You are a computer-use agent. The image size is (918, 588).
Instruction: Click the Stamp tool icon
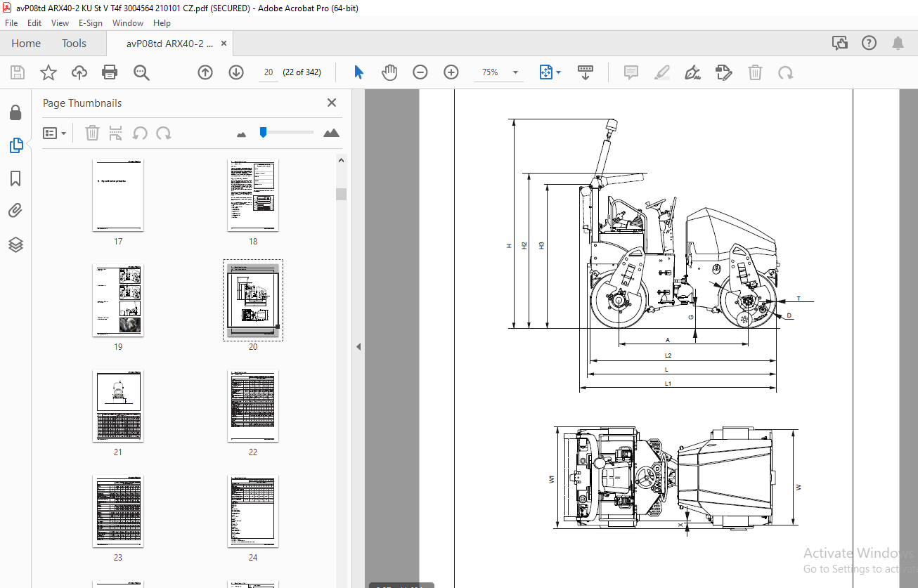click(x=724, y=72)
